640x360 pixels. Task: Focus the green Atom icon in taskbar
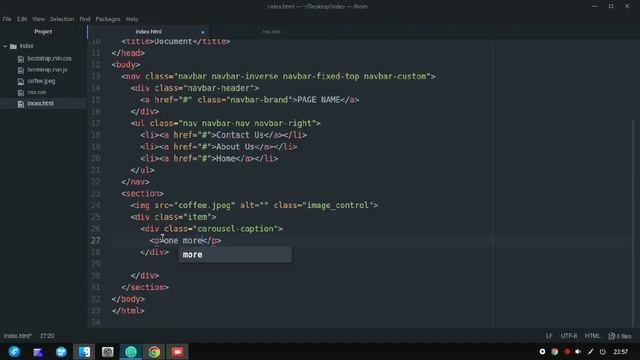click(131, 352)
